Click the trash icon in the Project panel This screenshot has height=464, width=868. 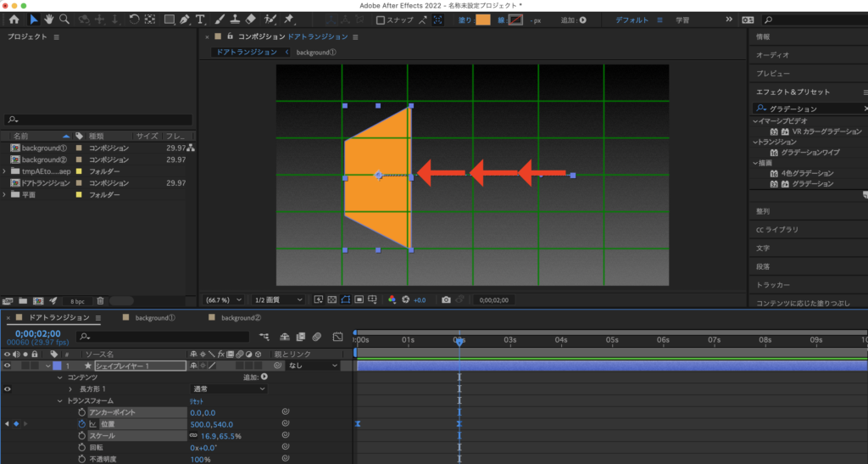coord(100,300)
